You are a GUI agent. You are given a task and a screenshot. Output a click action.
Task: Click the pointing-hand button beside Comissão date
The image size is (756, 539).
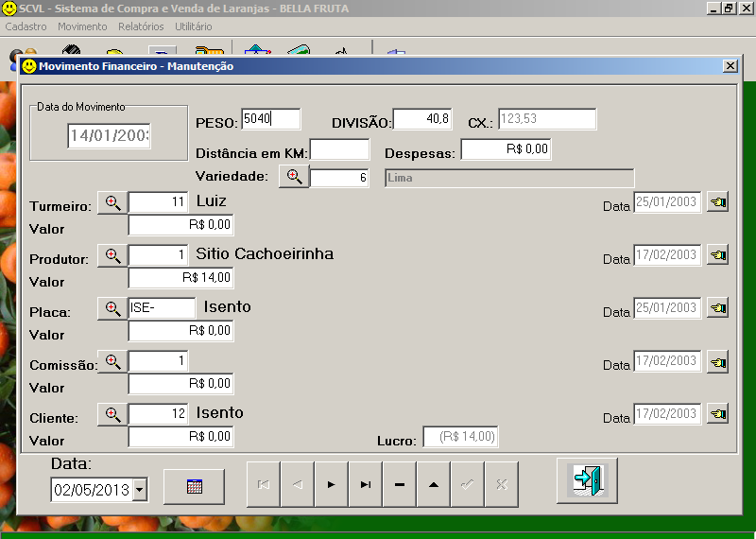click(718, 361)
